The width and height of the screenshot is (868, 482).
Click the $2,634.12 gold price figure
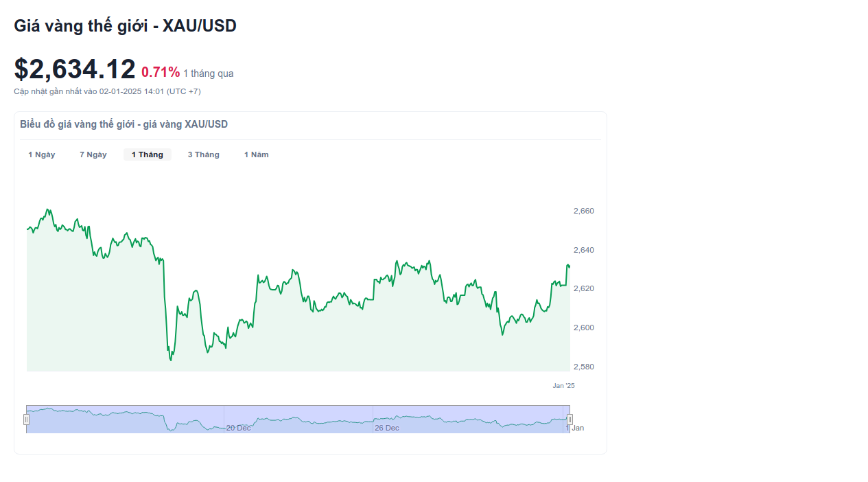[x=75, y=69]
